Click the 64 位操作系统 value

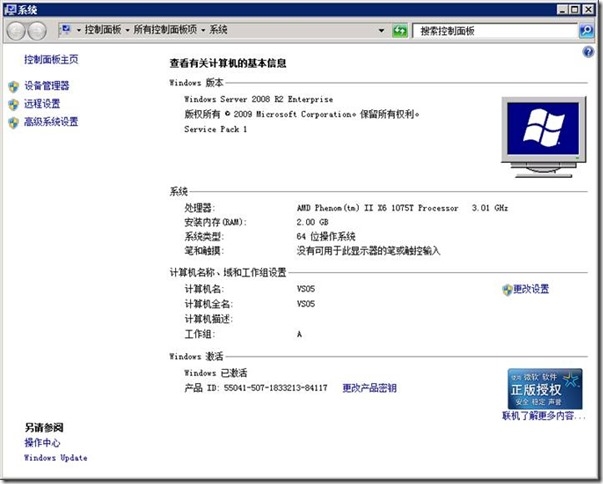[x=326, y=236]
